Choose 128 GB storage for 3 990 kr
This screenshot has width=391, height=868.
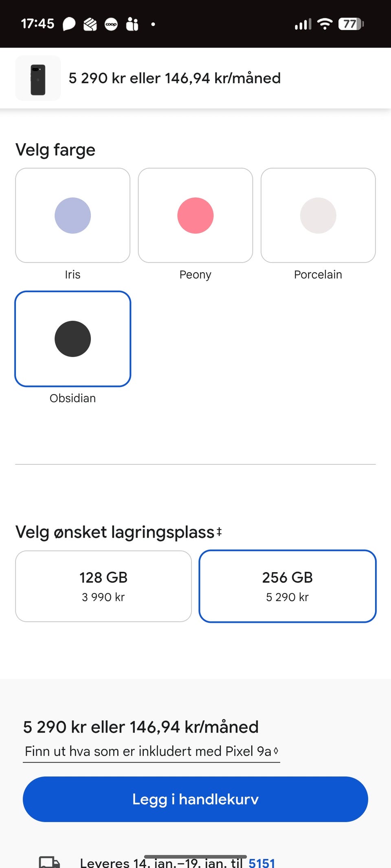[x=103, y=586]
